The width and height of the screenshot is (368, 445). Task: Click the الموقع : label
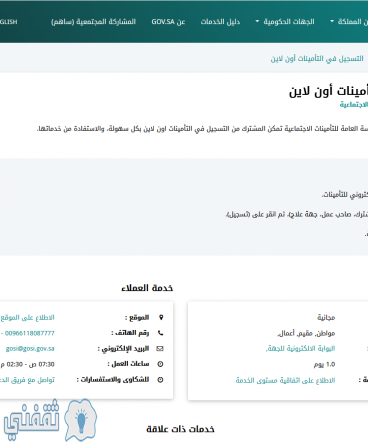(137, 317)
